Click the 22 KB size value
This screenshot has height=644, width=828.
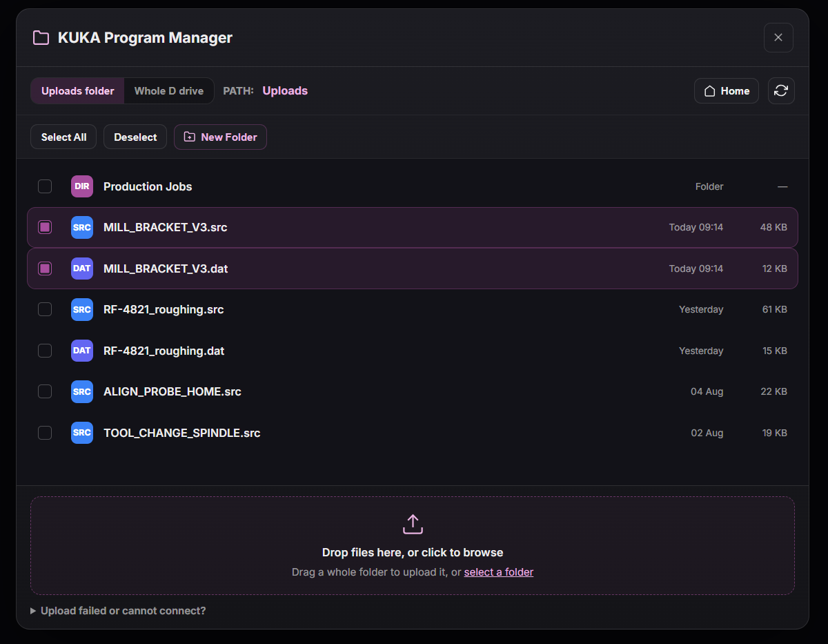pos(774,391)
